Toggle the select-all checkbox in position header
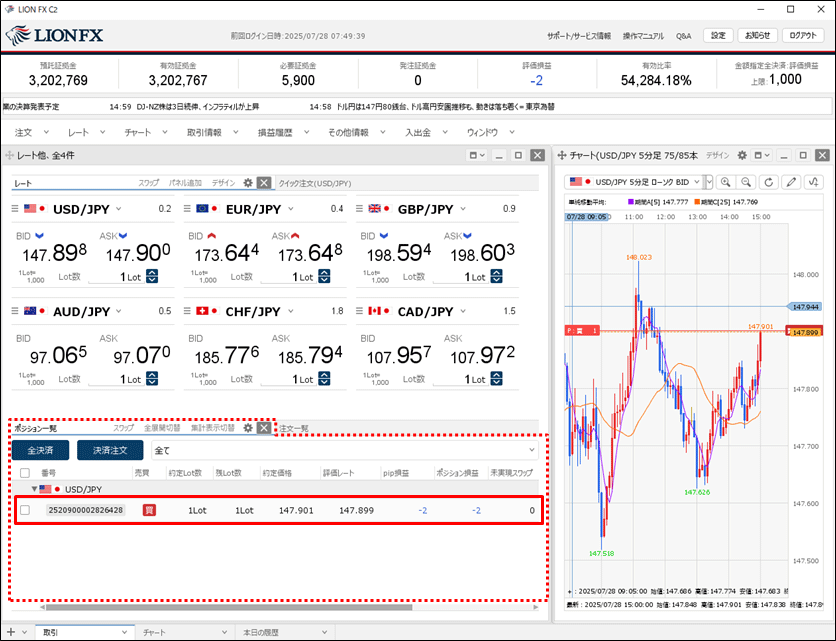Image resolution: width=836 pixels, height=641 pixels. coord(24,472)
